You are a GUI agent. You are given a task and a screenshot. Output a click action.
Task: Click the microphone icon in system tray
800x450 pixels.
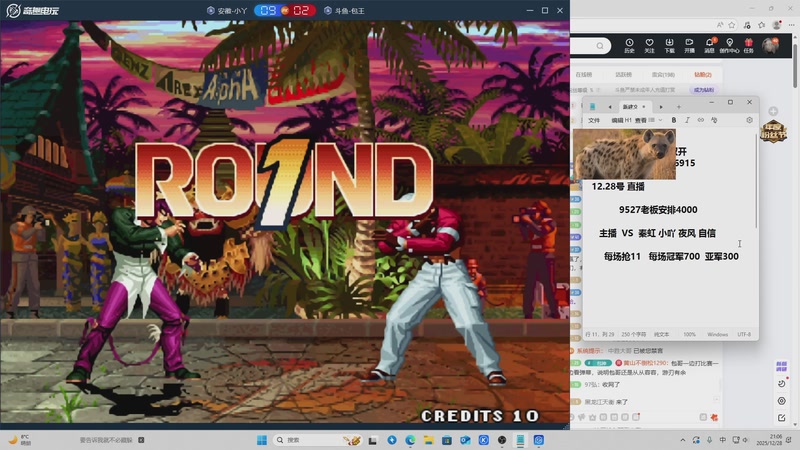(x=709, y=440)
